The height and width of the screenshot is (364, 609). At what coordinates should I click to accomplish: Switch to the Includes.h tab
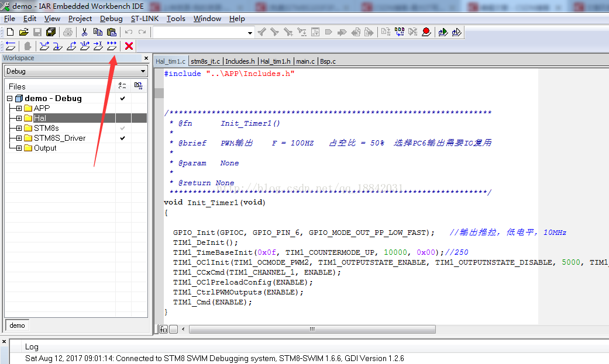click(x=240, y=61)
